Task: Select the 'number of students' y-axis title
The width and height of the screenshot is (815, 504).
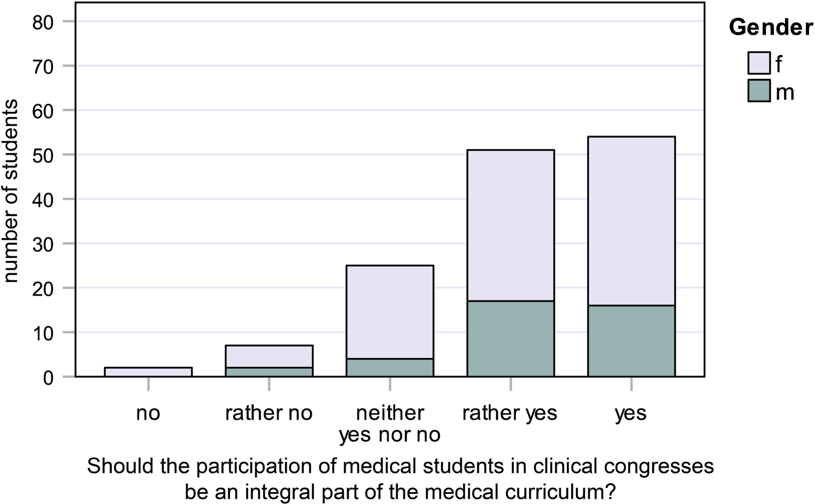Action: click(x=11, y=191)
